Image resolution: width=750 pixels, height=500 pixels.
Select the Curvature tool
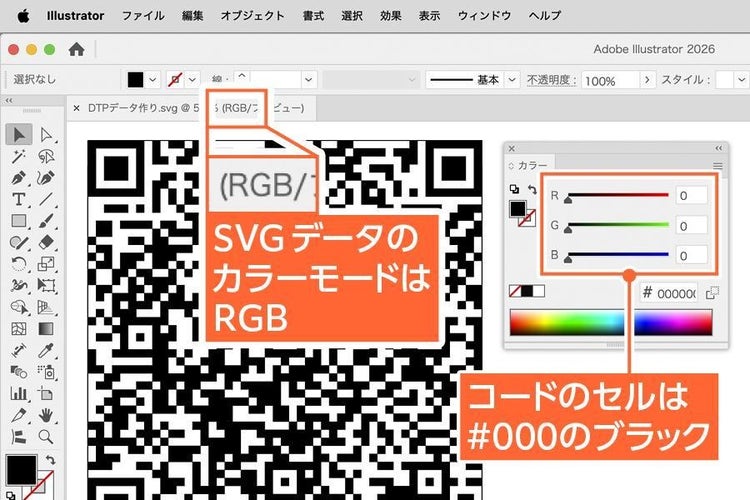click(46, 178)
